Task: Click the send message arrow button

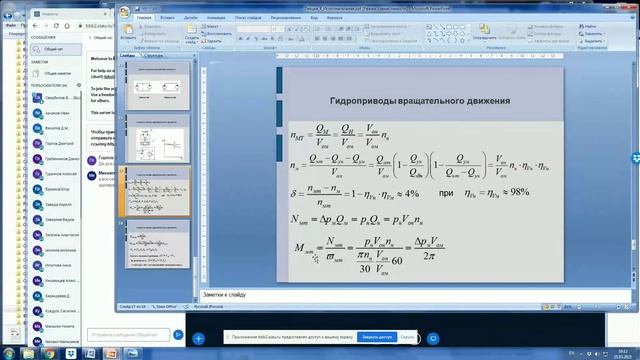Action: [178, 335]
